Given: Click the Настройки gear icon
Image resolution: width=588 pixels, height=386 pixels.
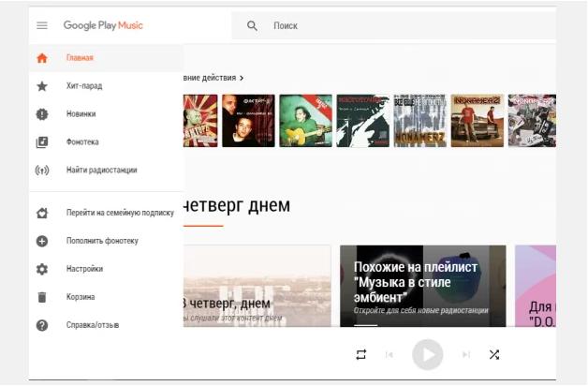Looking at the screenshot, I should pos(42,269).
